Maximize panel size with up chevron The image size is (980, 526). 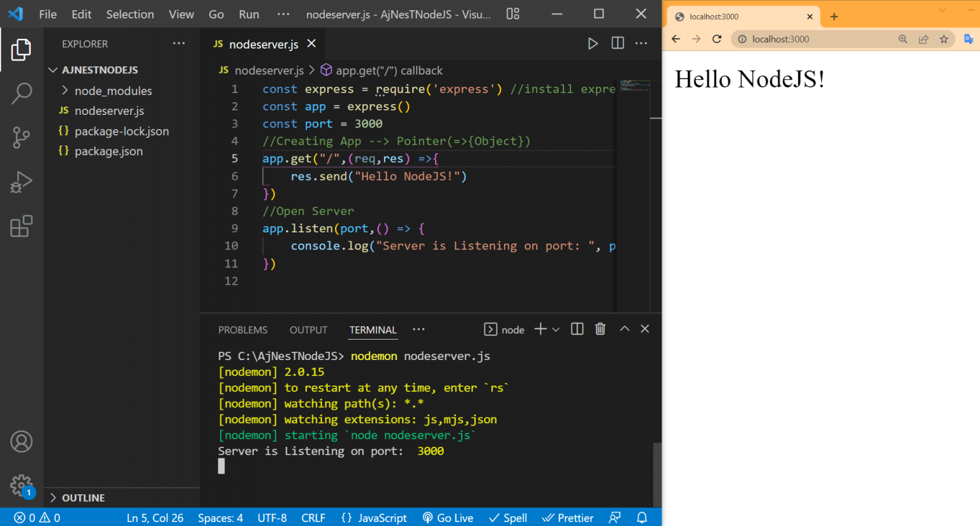tap(625, 329)
